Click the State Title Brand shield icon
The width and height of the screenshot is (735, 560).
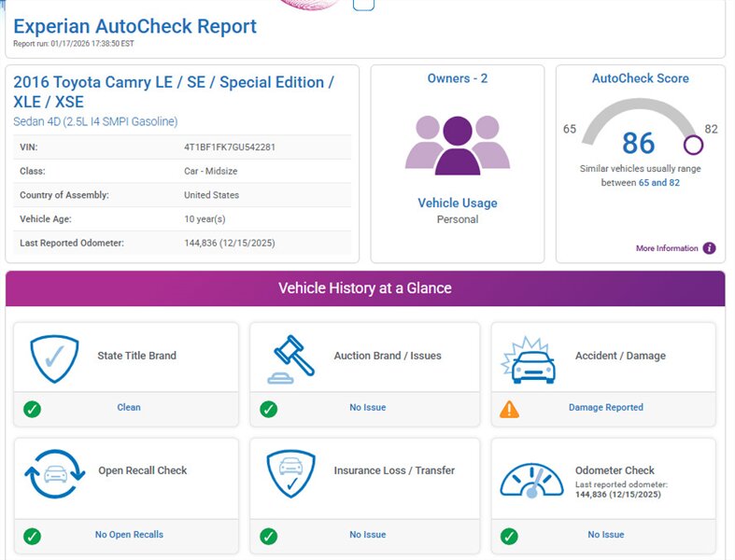pyautogui.click(x=53, y=356)
